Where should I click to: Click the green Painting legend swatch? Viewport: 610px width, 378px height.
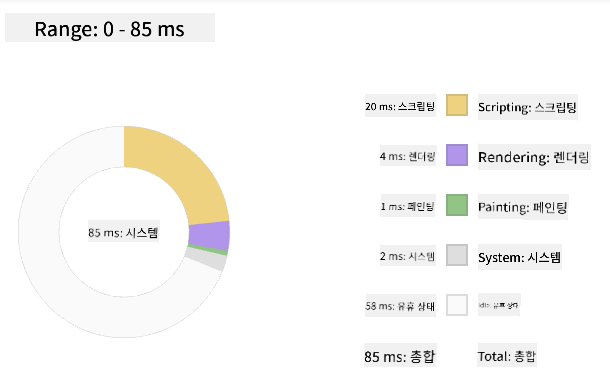click(x=457, y=205)
